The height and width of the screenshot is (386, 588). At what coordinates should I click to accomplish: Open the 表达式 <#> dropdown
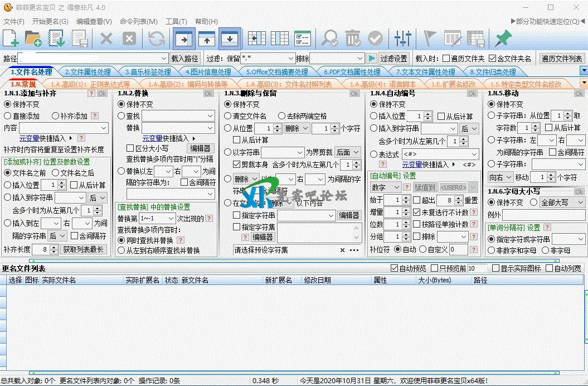(x=474, y=154)
